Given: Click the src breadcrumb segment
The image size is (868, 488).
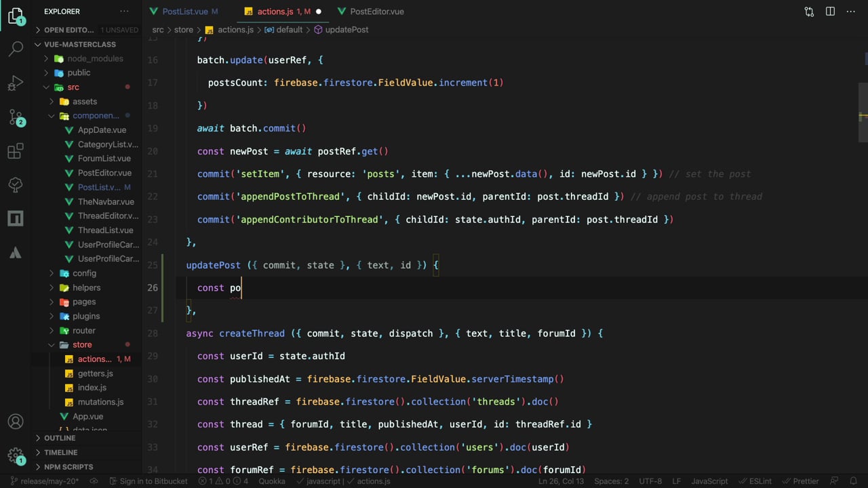Looking at the screenshot, I should coord(158,30).
